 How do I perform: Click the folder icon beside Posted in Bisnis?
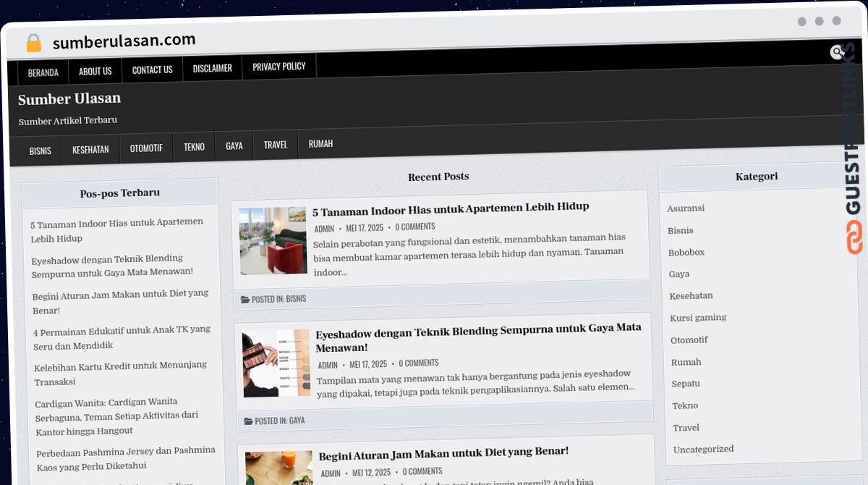click(245, 299)
